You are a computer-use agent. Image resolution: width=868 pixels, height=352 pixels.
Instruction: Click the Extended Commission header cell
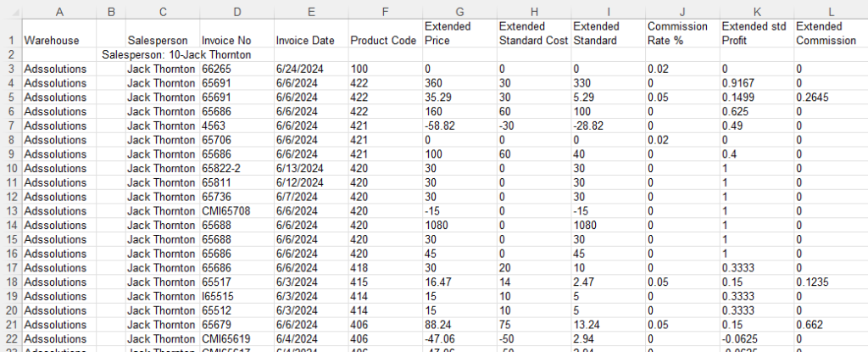pyautogui.click(x=831, y=34)
